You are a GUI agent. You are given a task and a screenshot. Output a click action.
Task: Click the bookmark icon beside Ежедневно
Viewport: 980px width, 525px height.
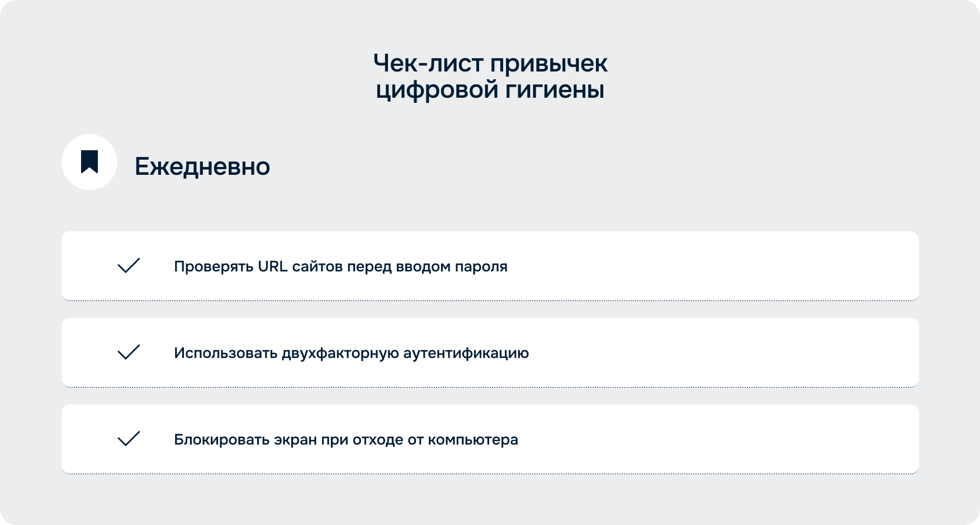tap(89, 162)
